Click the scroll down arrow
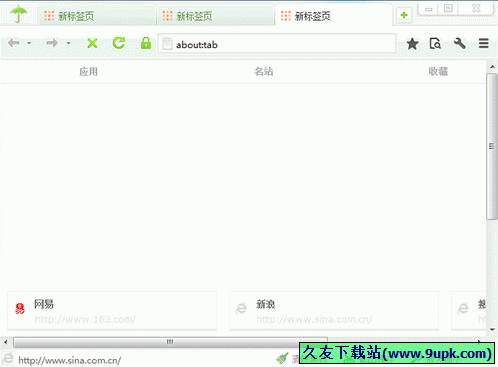Viewport: 498px width, 367px height. [x=492, y=330]
